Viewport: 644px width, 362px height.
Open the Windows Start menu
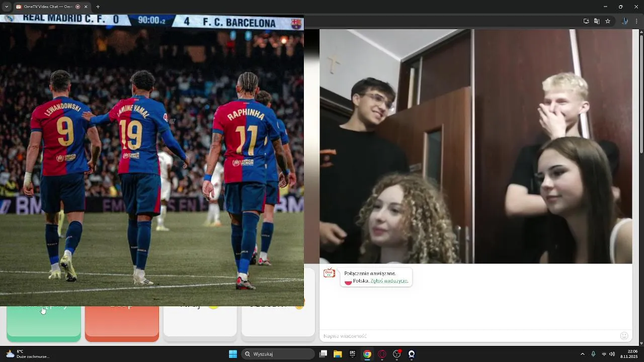[233, 354]
